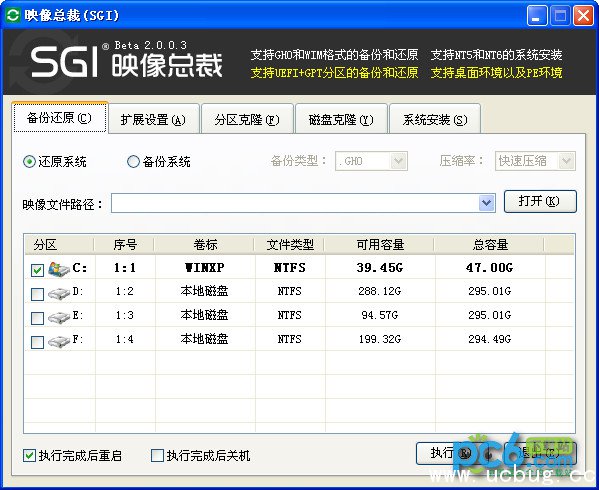Click the 1:3 sequence number cell
This screenshot has width=599, height=490.
125,315
